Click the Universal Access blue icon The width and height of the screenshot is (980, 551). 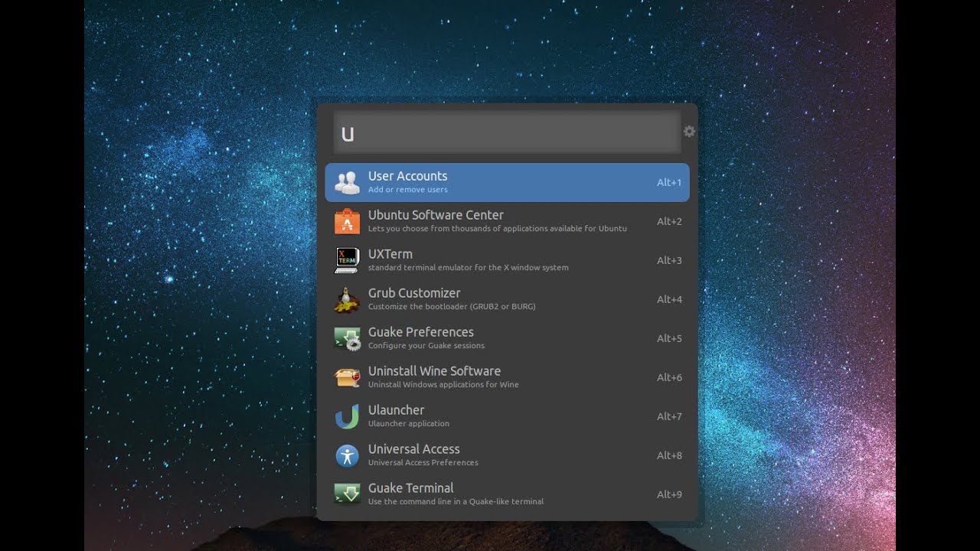[347, 455]
